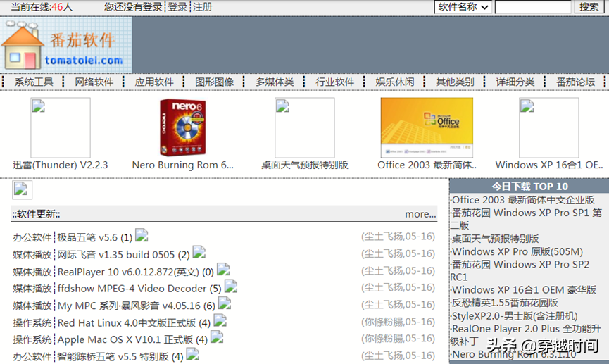Open 桌面天气预报特别版 caption link
The width and height of the screenshot is (609, 364).
[305, 165]
